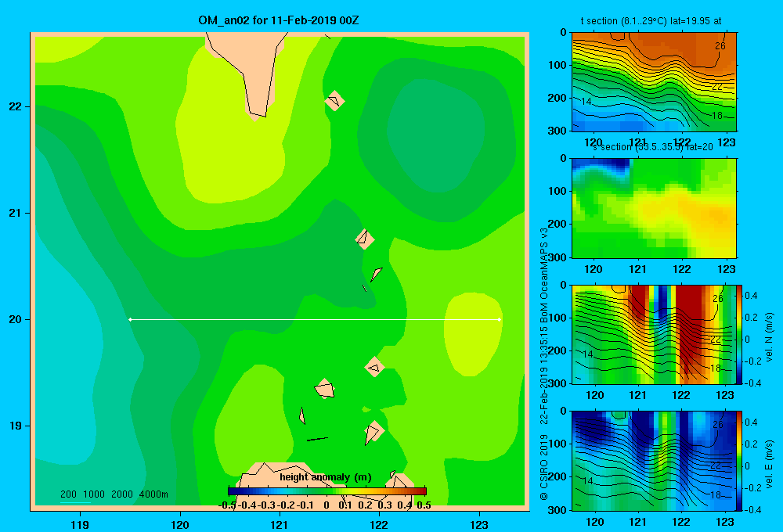This screenshot has width=783, height=532.
Task: Click the CSIRO 2019 BoM OceanMAPS v3 credit text
Action: (x=544, y=364)
